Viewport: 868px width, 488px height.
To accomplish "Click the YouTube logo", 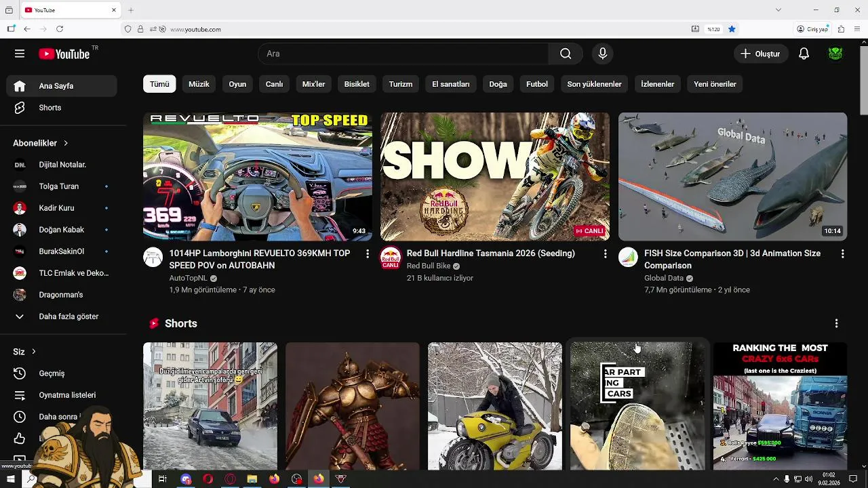I will tap(64, 54).
